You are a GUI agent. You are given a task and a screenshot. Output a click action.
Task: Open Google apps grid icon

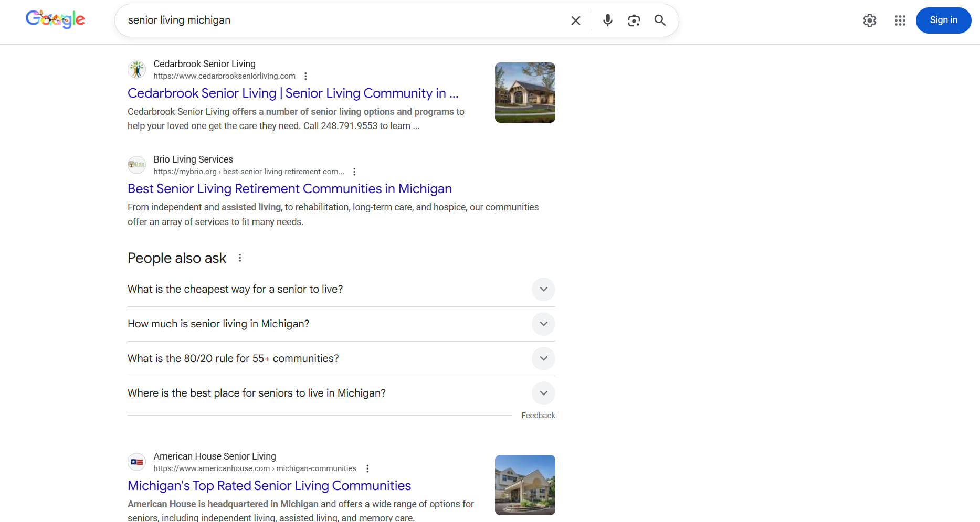[900, 20]
